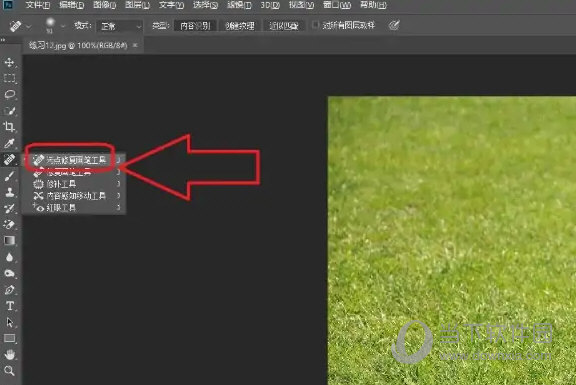Screen dimensions: 576x385
Task: Select the Spot Healing Brush in toolbar
Action: (x=9, y=159)
